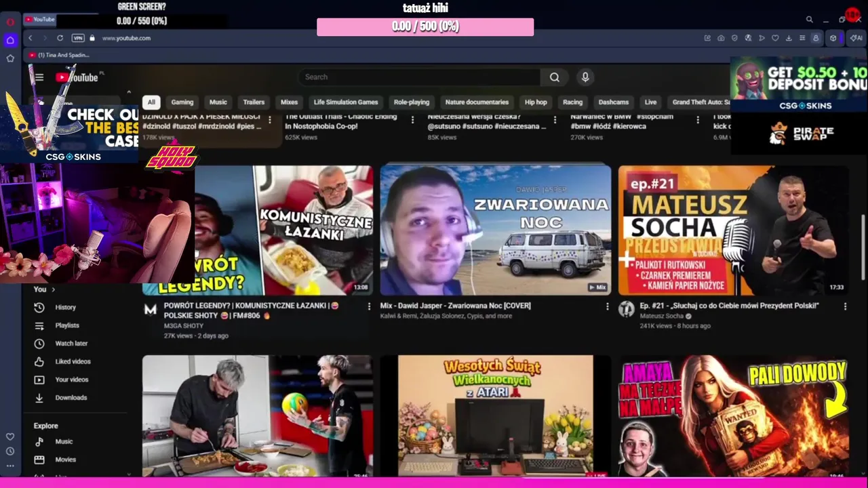The width and height of the screenshot is (868, 488).
Task: Open options menu for Dawid Jasper mix
Action: [x=607, y=306]
